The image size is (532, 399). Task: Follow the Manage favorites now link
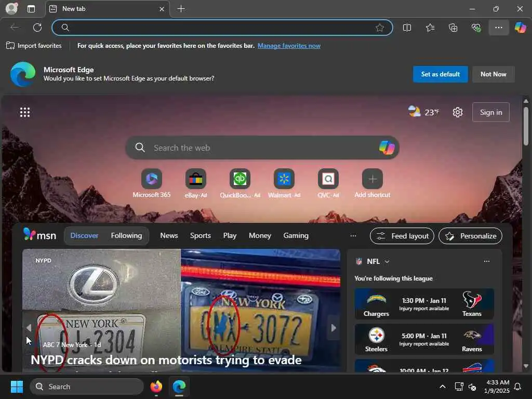[x=289, y=46]
